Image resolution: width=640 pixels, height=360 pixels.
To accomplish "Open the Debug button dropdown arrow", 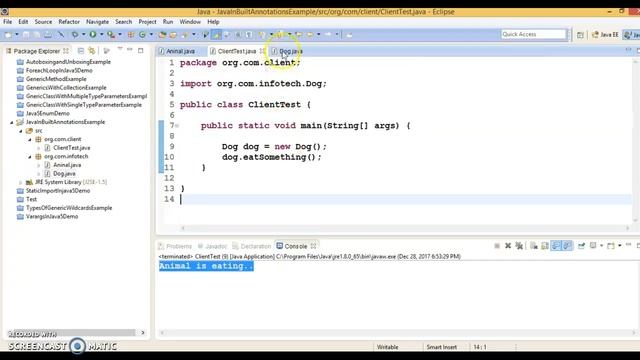I will point(83,35).
